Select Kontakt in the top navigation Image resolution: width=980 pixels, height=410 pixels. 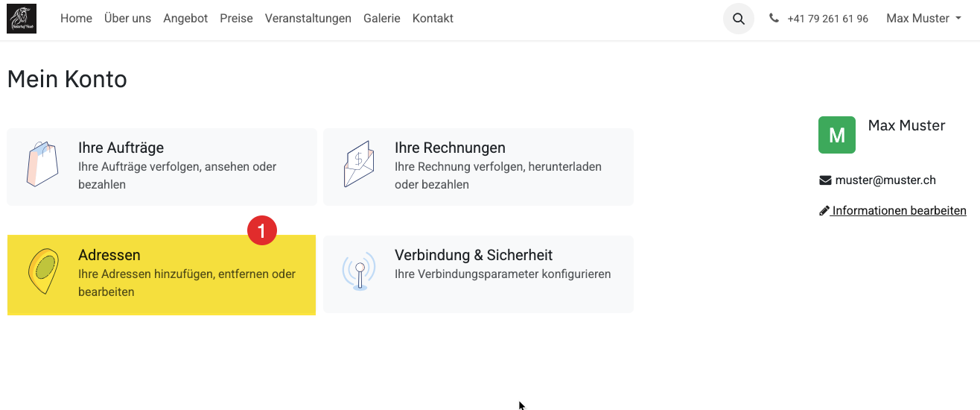[x=433, y=19]
